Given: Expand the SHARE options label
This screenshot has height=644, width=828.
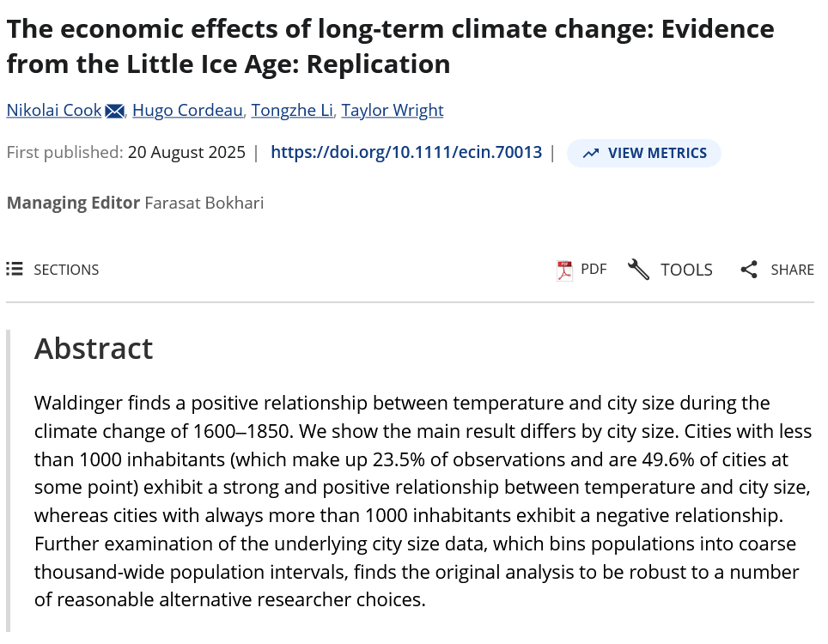Looking at the screenshot, I should (x=792, y=270).
